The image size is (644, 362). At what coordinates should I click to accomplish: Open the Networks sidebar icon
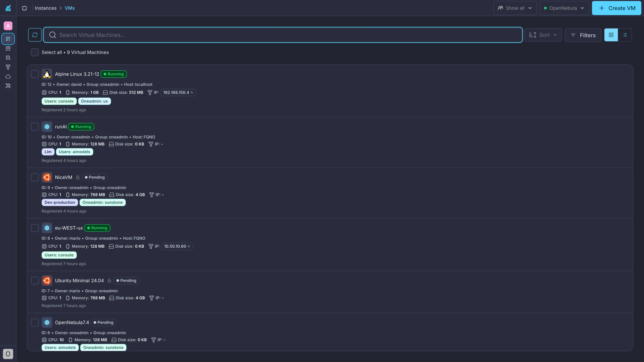pyautogui.click(x=8, y=67)
